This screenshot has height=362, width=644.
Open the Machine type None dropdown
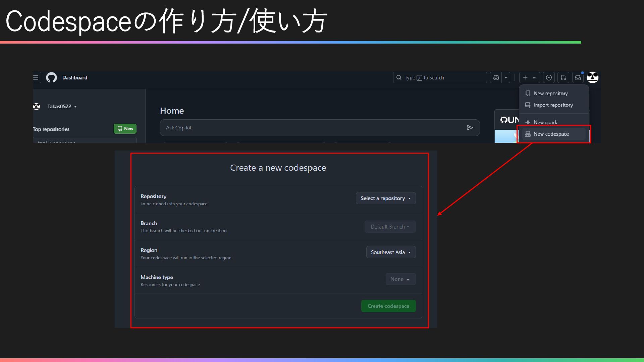point(400,279)
